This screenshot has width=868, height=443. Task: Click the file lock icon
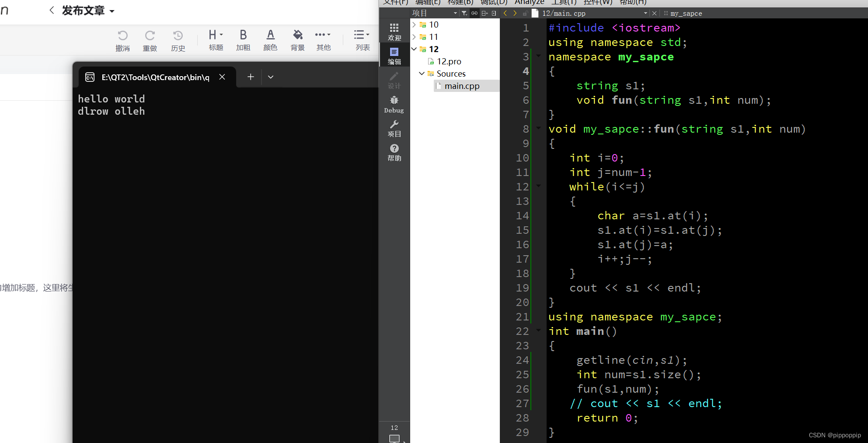coord(525,13)
